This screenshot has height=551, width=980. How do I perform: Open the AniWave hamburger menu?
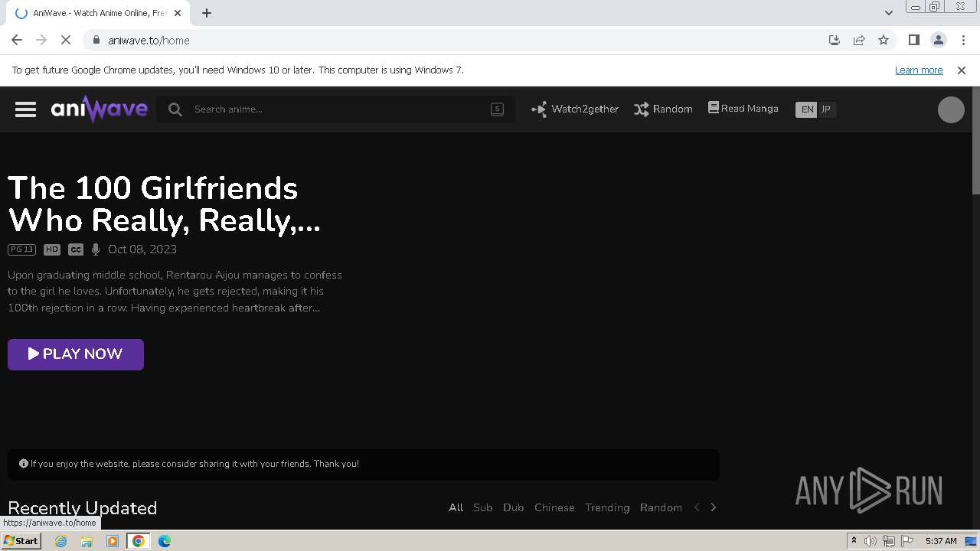[x=25, y=109]
